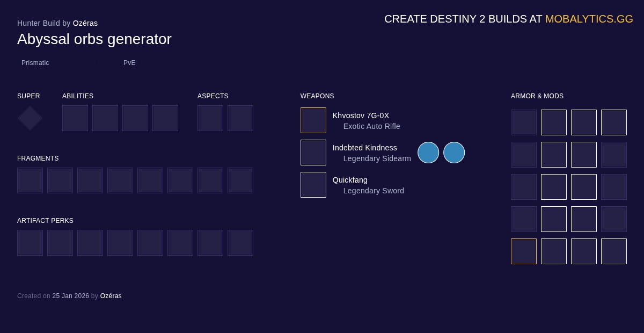Open the Indebted Kindness sidearm icon
Viewport: 644px width, 333px height.
(313, 153)
